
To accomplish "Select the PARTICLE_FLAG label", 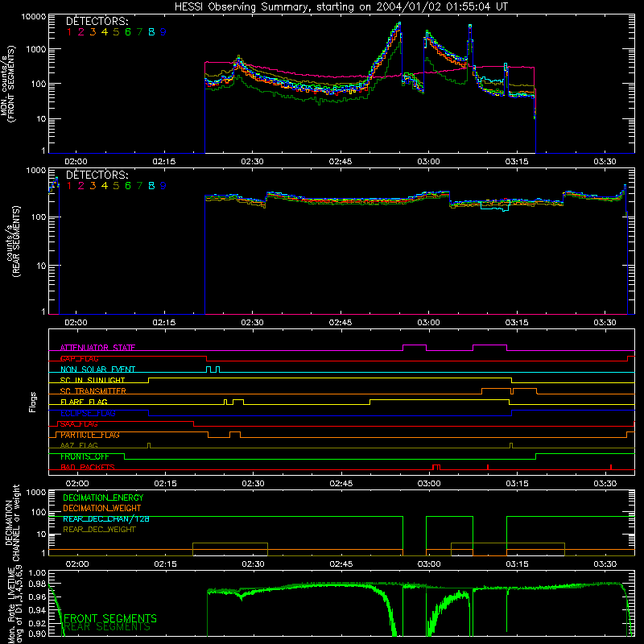I will click(90, 435).
